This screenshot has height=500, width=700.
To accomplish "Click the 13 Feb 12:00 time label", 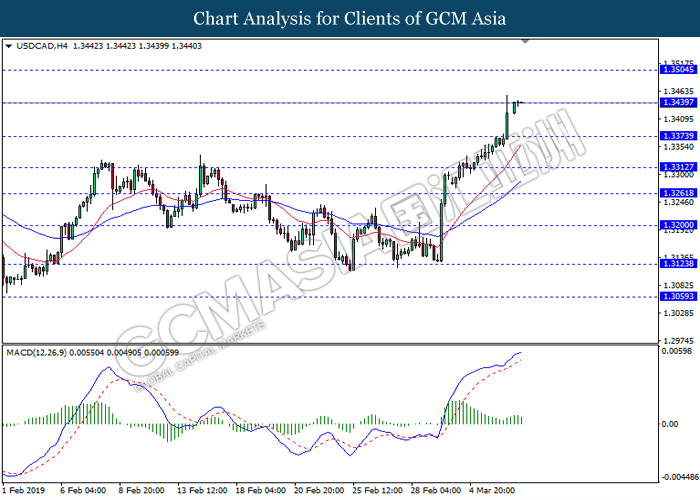I will tap(202, 490).
